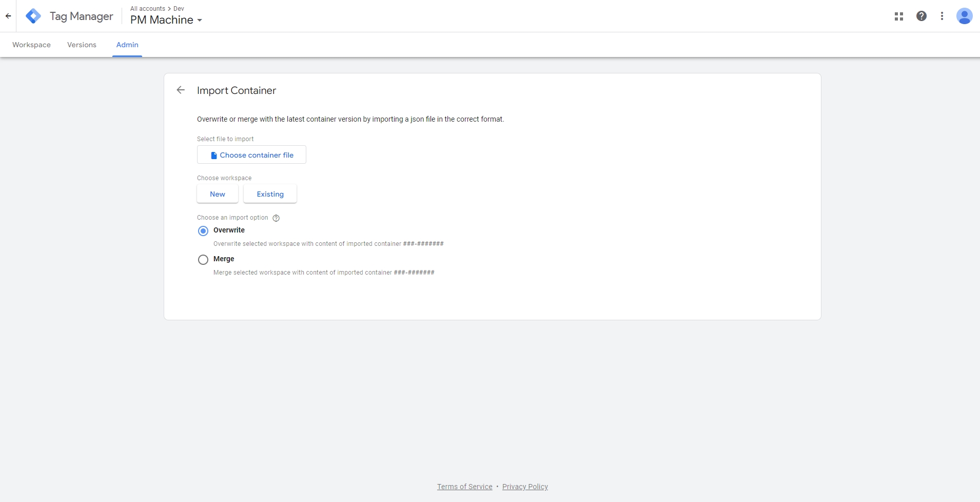Image resolution: width=980 pixels, height=502 pixels.
Task: Go back using Import Container arrow
Action: [181, 90]
